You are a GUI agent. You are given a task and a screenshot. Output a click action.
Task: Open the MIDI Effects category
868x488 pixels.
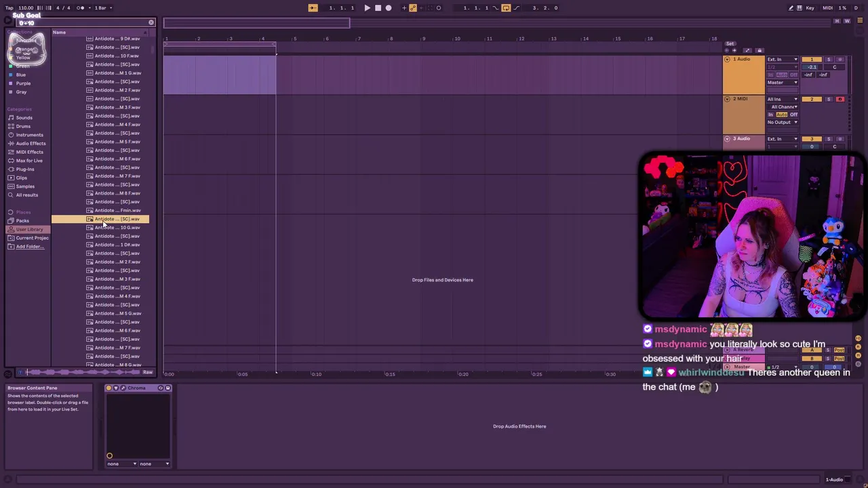pos(29,152)
